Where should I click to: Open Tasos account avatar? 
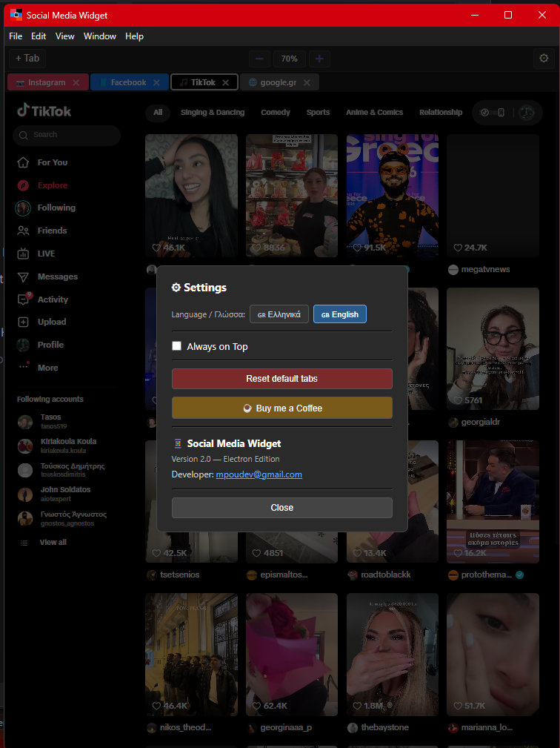[x=24, y=422]
